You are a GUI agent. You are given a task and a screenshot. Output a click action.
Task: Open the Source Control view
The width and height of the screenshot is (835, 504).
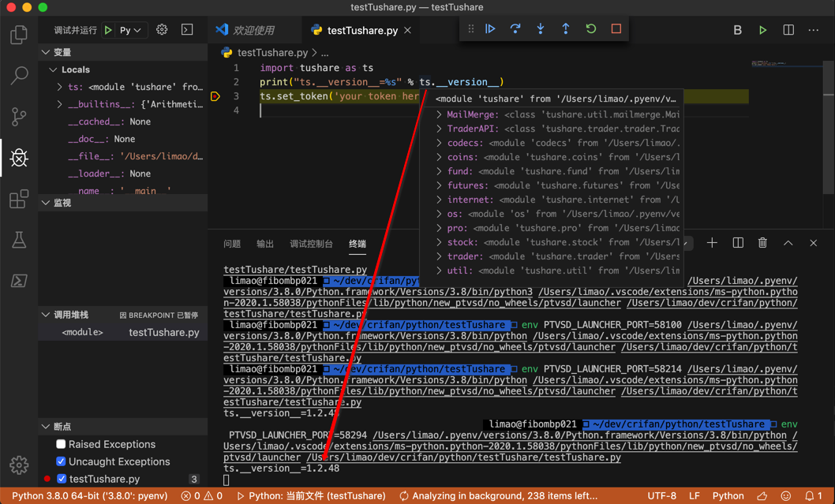tap(19, 117)
